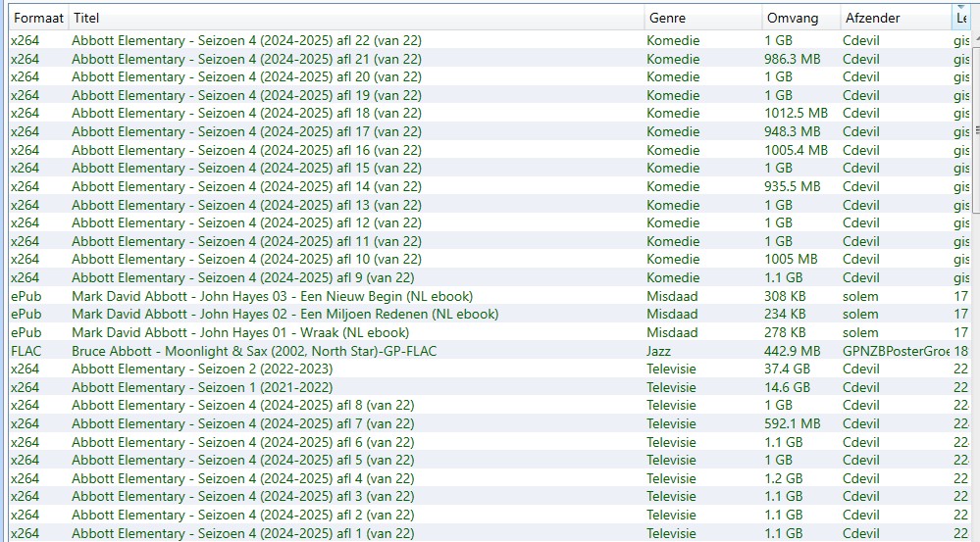Screen dimensions: 980x542
Task: Select Abbott Elementary Seizoen 4 afl 1 title
Action: pyautogui.click(x=242, y=533)
